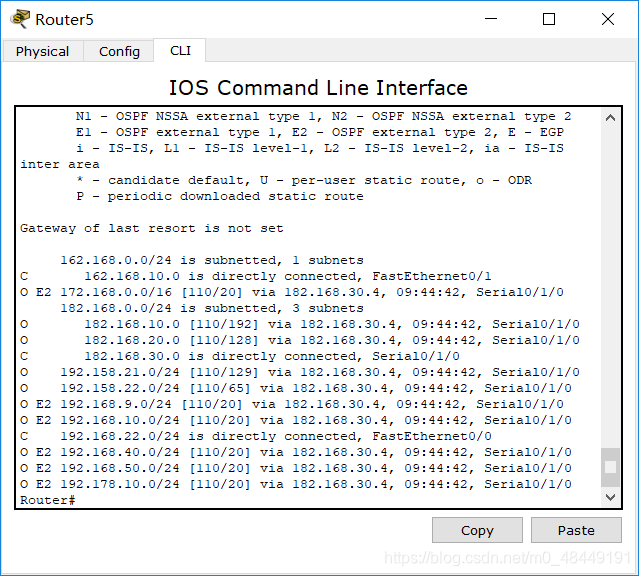
Task: Click 'Gateway of last resort is not set'
Action: coord(152,228)
